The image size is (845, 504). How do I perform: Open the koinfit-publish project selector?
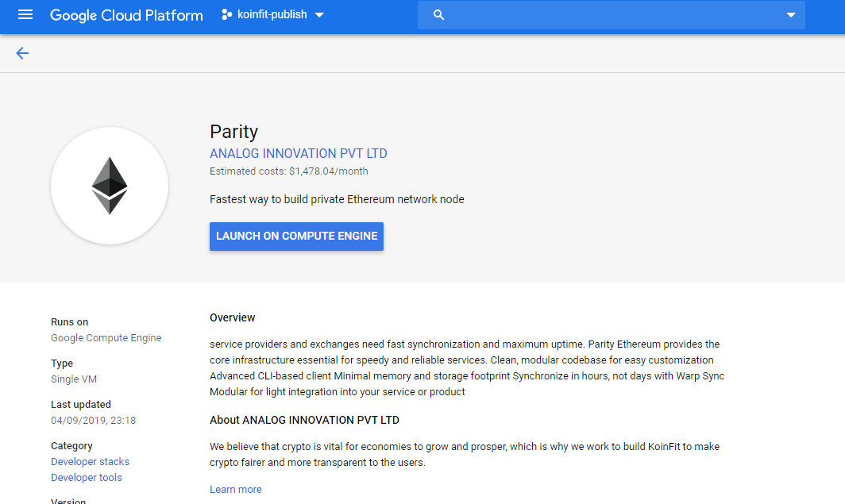pos(272,14)
